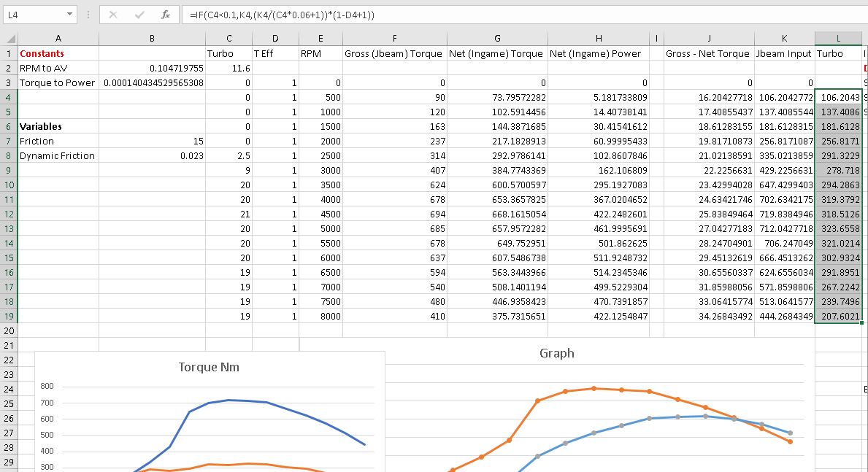Select column B header
Viewport: 868px width, 472px height.
pos(153,39)
